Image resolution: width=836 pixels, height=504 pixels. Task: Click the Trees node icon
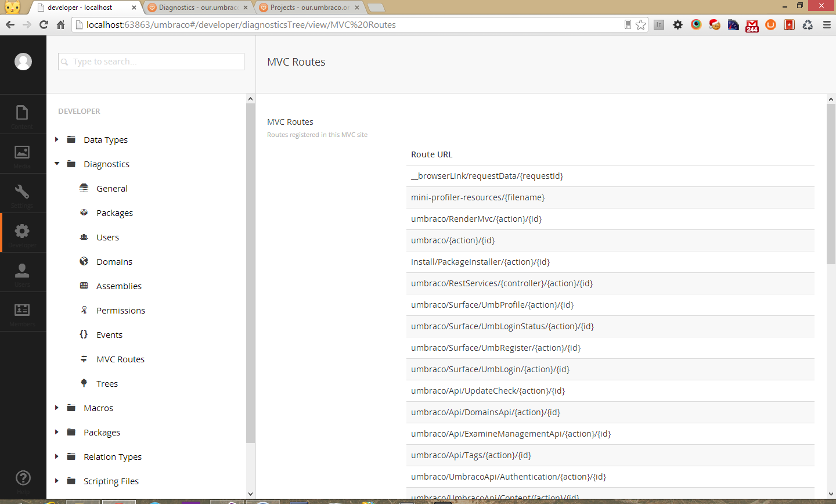click(x=84, y=383)
